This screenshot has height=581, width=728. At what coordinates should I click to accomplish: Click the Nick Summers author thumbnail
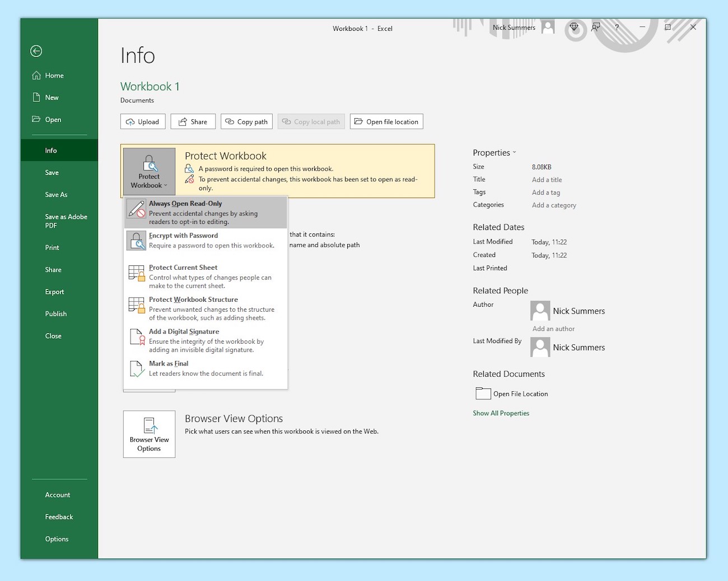coord(539,311)
